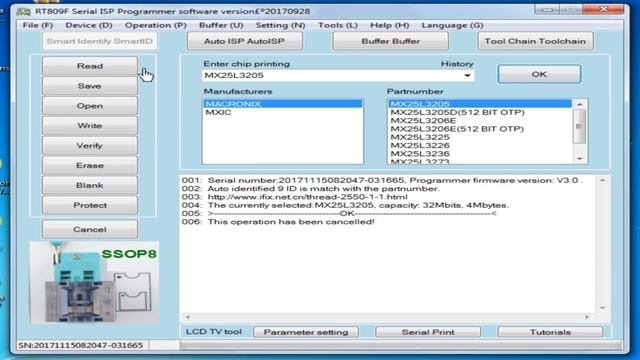Select MACRONIX in Manufacturers list

click(282, 104)
